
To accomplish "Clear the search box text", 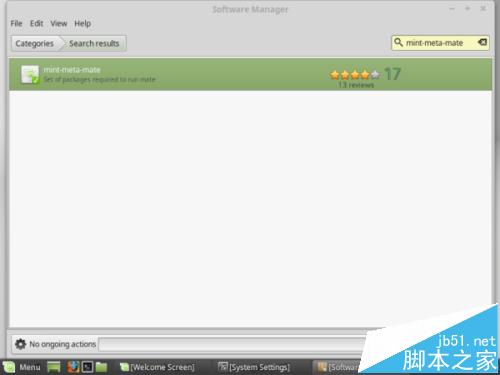I will 482,42.
